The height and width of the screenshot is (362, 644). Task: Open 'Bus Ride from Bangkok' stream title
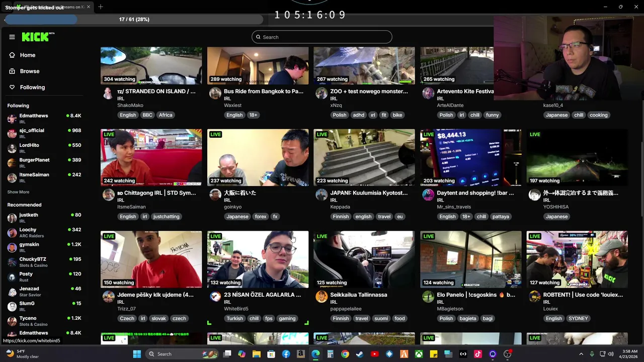point(264,92)
